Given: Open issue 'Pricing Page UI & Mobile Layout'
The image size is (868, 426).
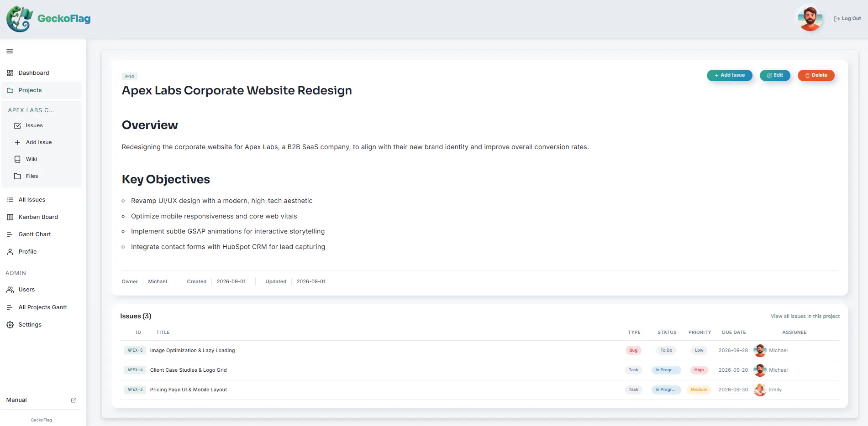Looking at the screenshot, I should coord(188,390).
